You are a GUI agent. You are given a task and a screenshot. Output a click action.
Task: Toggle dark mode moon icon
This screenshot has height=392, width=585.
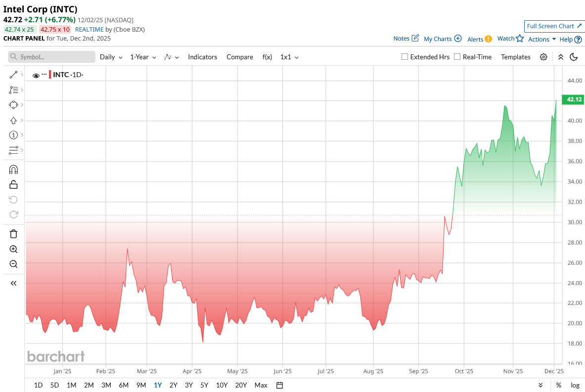(574, 57)
